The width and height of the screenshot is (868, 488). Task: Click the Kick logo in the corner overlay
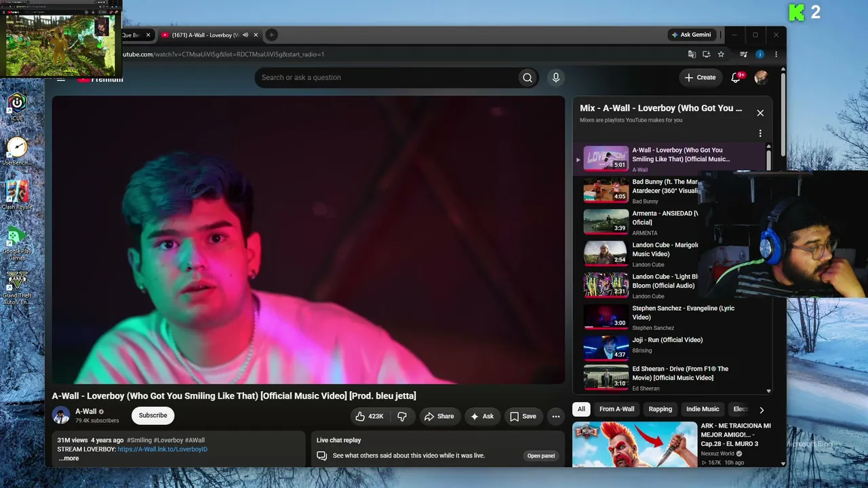[796, 12]
